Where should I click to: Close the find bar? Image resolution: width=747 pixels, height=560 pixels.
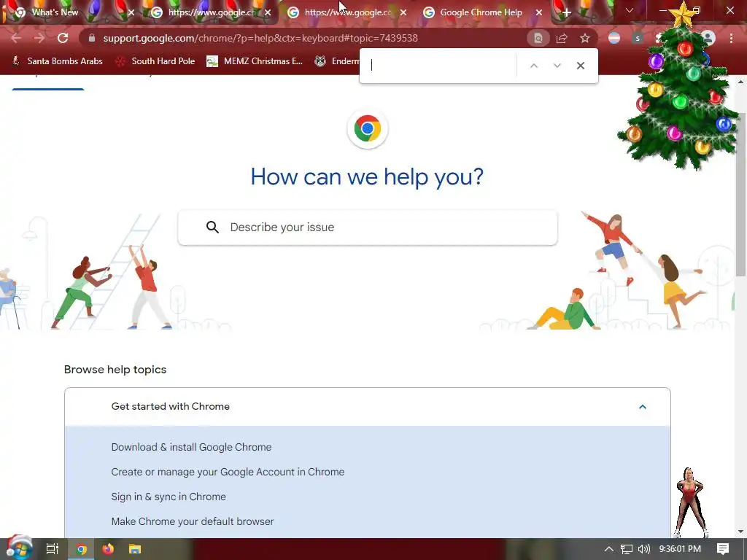580,66
